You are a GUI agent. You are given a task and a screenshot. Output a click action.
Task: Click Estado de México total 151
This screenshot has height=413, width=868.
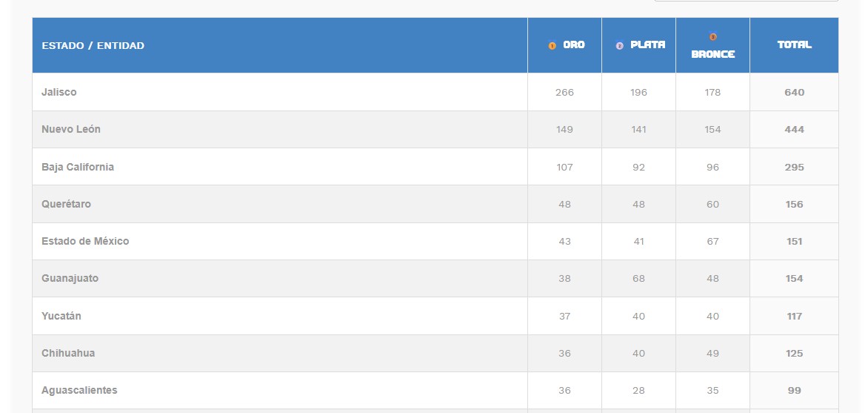click(x=795, y=242)
